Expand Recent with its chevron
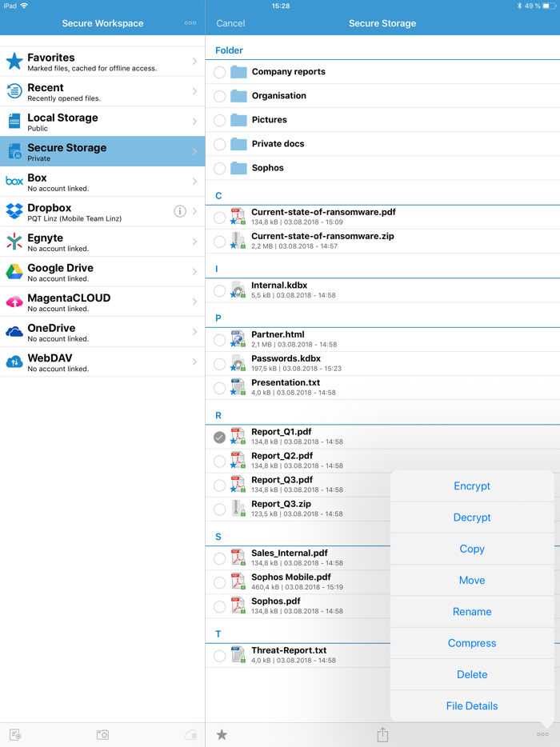The height and width of the screenshot is (747, 560). (194, 91)
